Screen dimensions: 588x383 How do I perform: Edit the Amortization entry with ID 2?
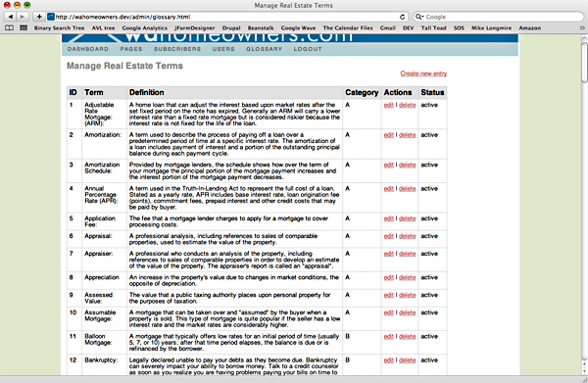(388, 135)
